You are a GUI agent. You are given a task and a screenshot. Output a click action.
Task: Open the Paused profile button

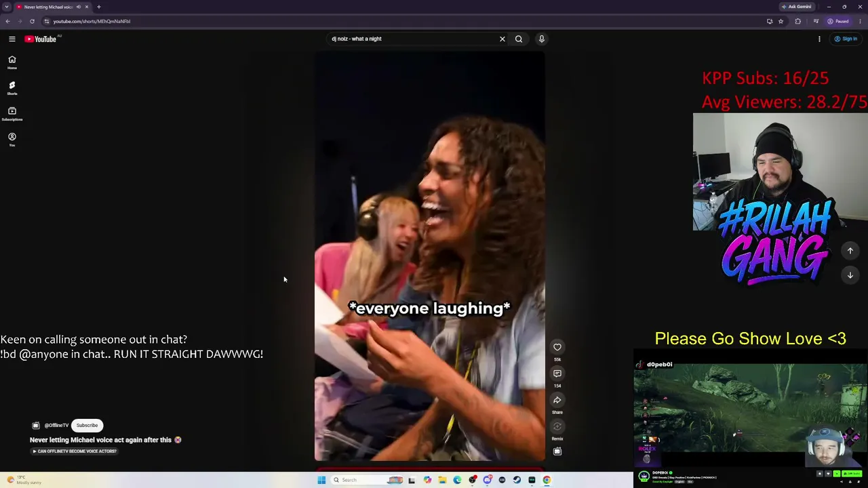(838, 21)
